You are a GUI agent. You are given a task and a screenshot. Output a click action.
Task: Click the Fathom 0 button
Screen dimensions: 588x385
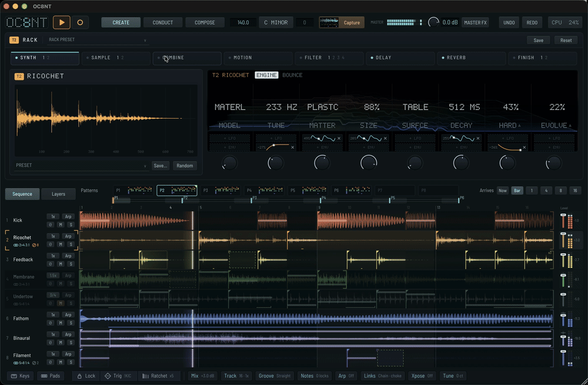pyautogui.click(x=50, y=323)
